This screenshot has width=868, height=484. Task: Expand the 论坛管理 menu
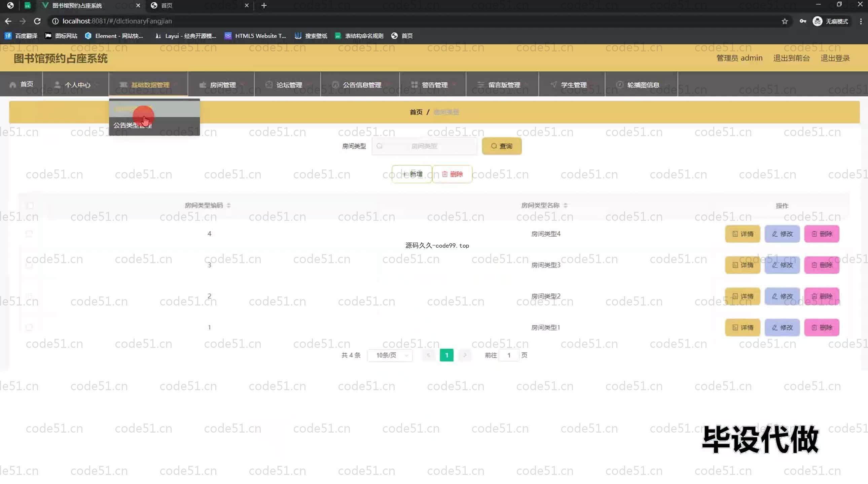coord(287,84)
